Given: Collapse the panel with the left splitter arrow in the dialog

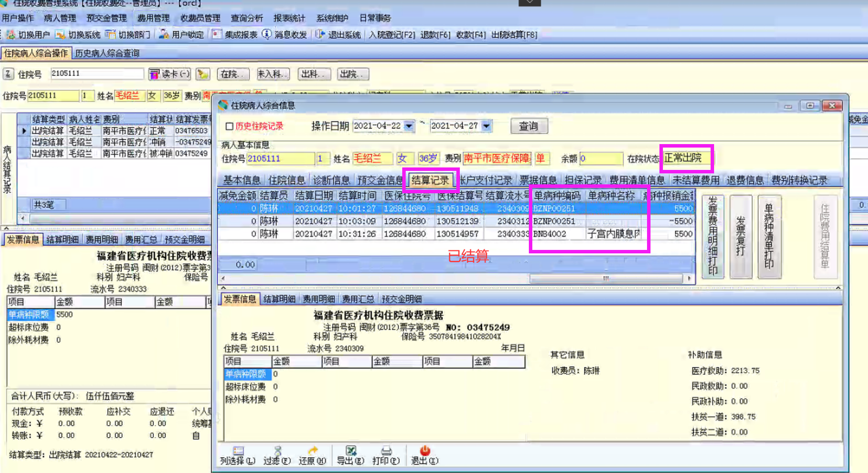Looking at the screenshot, I should coord(223,288).
